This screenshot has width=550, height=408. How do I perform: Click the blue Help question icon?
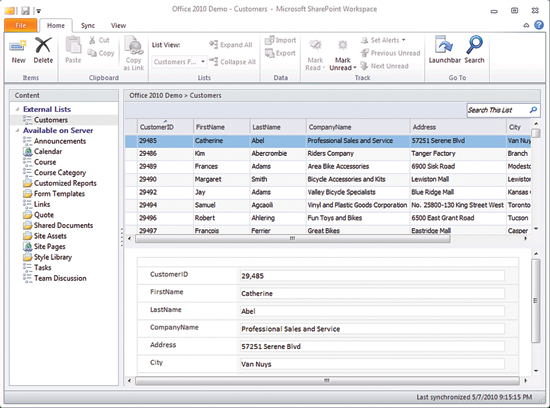[x=539, y=25]
